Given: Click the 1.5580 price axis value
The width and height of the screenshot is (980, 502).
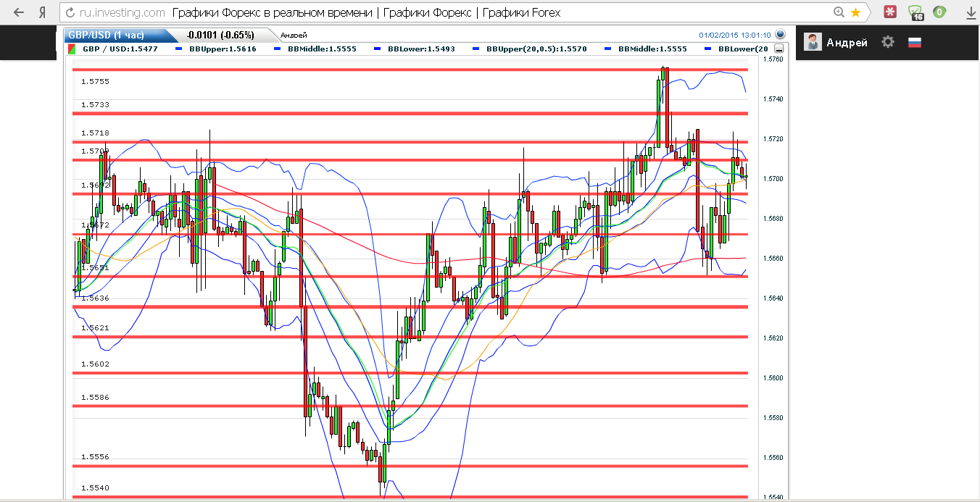Looking at the screenshot, I should (773, 417).
